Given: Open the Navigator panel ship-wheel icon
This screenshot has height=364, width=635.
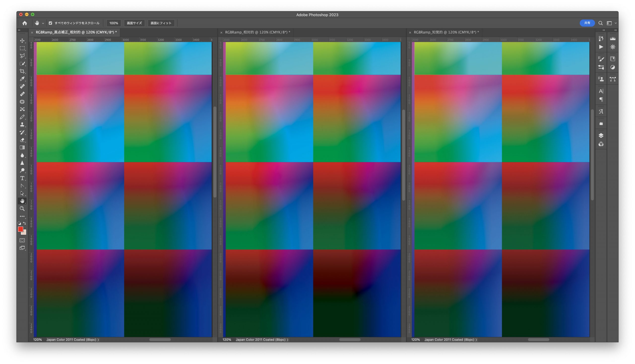Looking at the screenshot, I should [x=613, y=47].
